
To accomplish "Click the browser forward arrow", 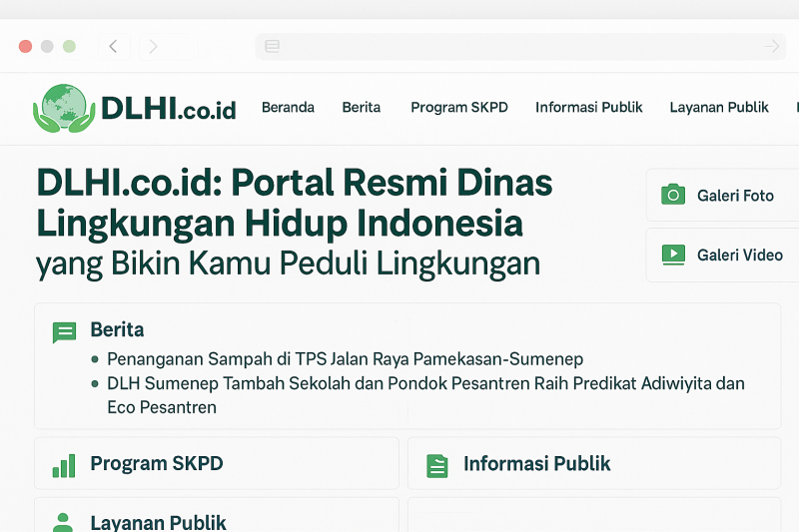I will [153, 46].
